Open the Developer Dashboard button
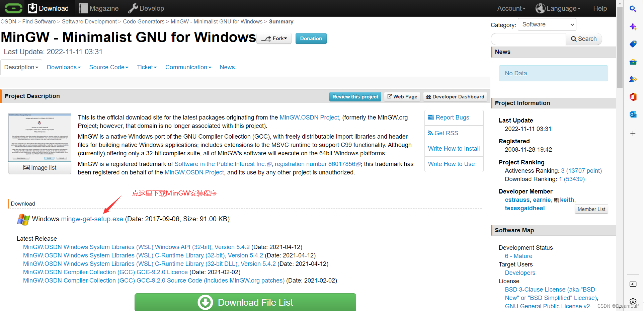Image resolution: width=644 pixels, height=311 pixels. pyautogui.click(x=455, y=97)
